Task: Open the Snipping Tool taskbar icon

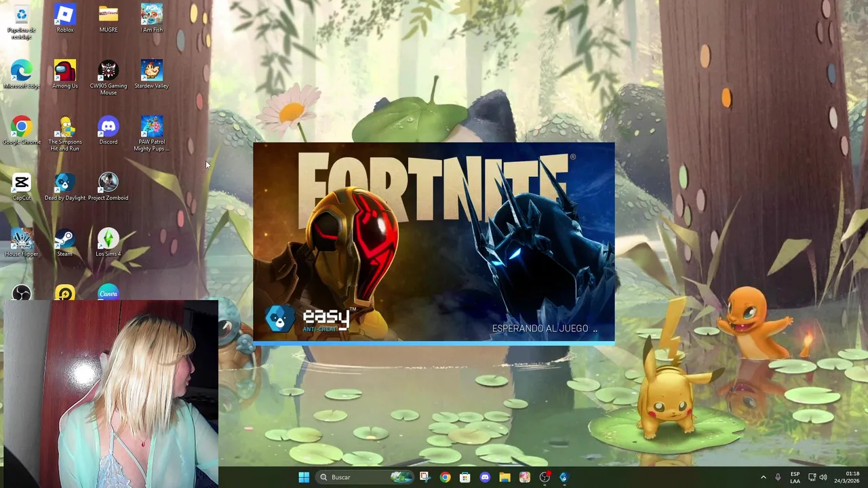Action: [x=425, y=477]
